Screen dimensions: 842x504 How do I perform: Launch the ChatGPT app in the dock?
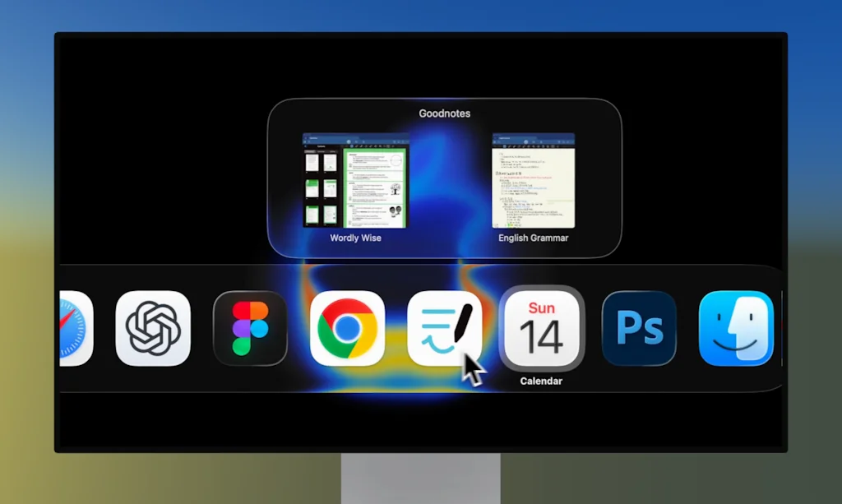pos(153,328)
